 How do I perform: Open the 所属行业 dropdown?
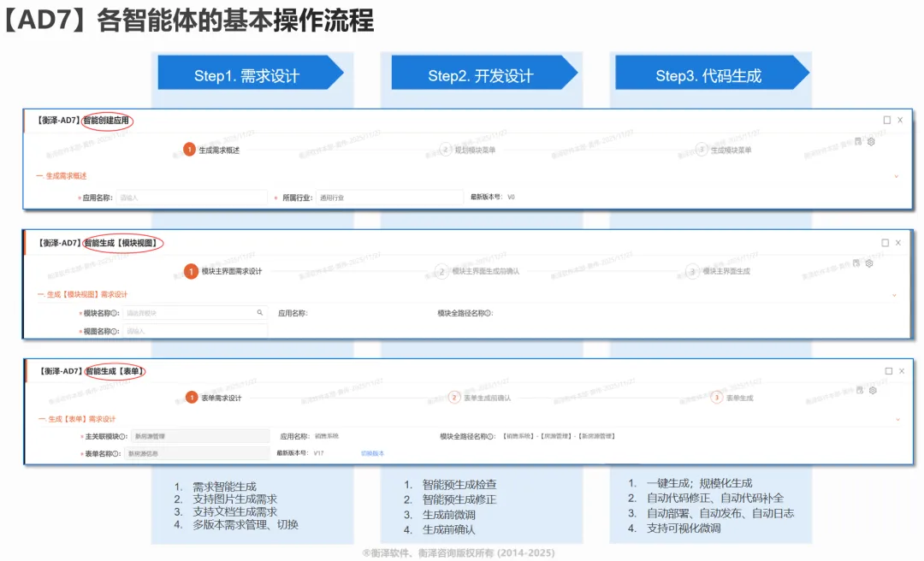(388, 198)
